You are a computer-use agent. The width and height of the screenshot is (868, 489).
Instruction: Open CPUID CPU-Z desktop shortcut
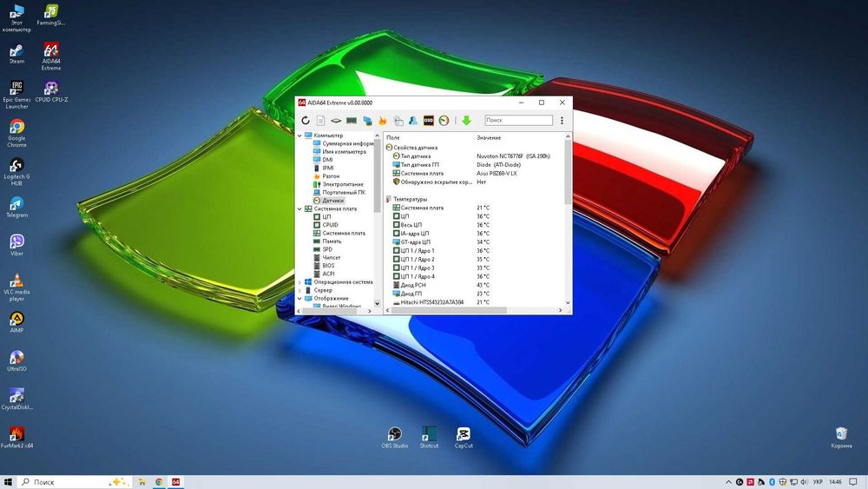[x=51, y=92]
